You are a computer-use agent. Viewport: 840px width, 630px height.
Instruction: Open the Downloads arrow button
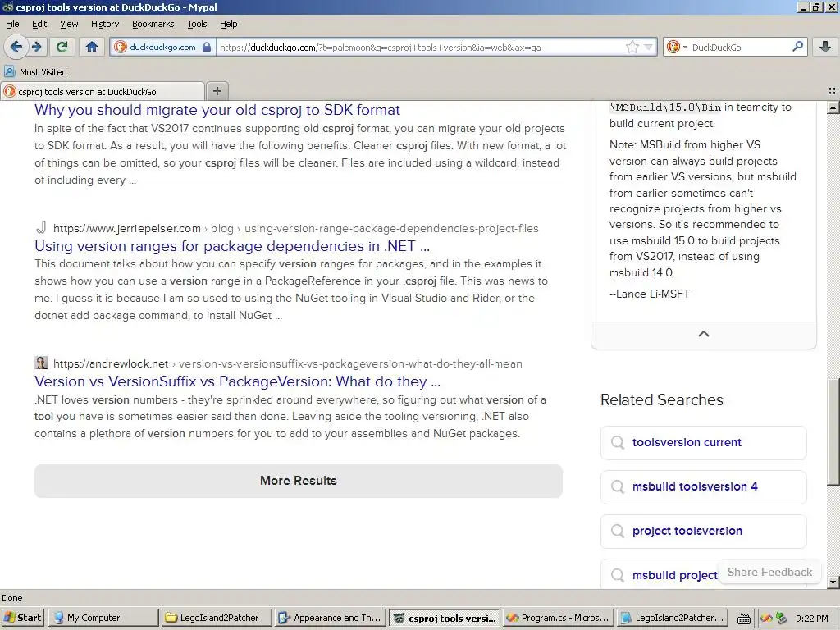coord(825,47)
